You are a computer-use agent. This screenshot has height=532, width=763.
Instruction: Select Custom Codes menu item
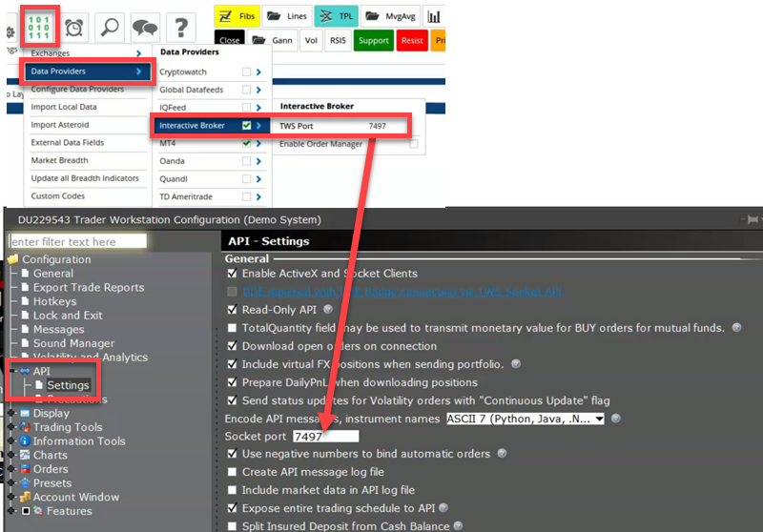click(86, 196)
